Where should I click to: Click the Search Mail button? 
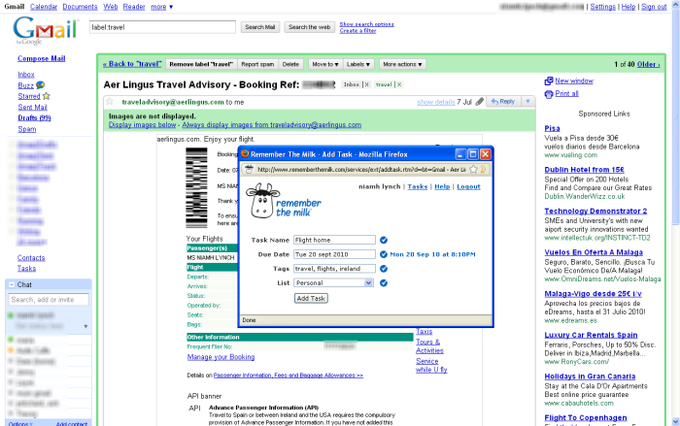(260, 27)
